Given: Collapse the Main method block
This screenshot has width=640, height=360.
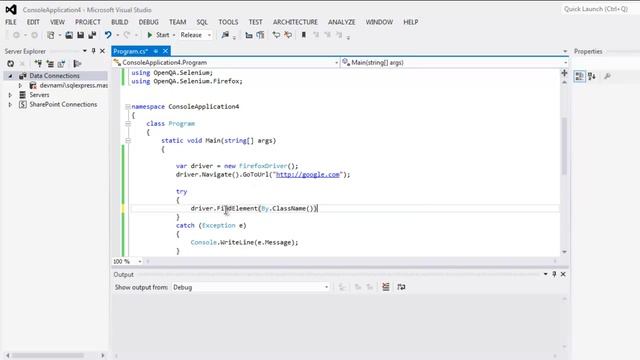Looking at the screenshot, I should (128, 140).
